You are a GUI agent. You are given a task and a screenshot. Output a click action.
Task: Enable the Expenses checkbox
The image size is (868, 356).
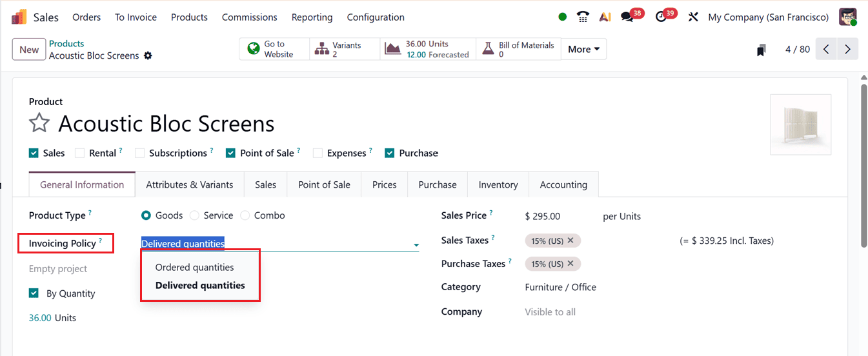318,153
